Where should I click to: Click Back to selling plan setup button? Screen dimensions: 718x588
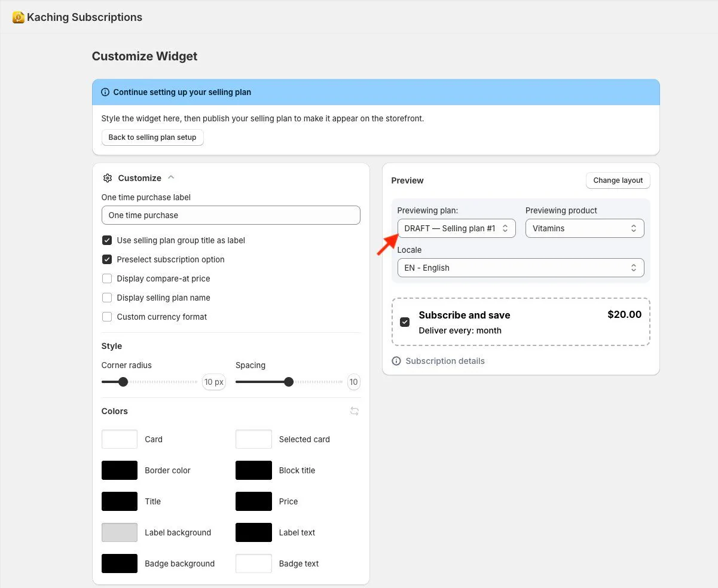[152, 137]
